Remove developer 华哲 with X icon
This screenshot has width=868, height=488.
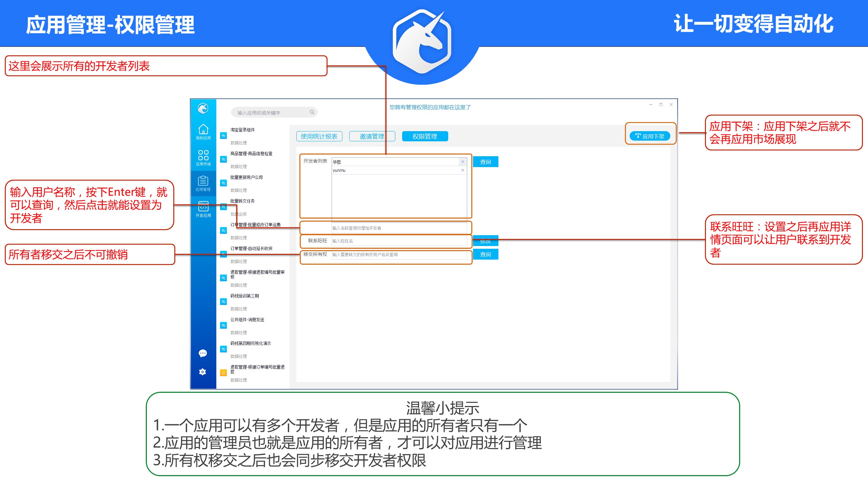coord(462,162)
